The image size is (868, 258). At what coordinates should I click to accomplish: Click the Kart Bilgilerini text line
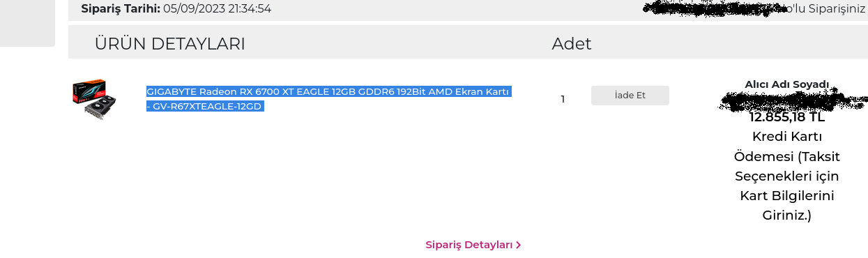pyautogui.click(x=787, y=195)
